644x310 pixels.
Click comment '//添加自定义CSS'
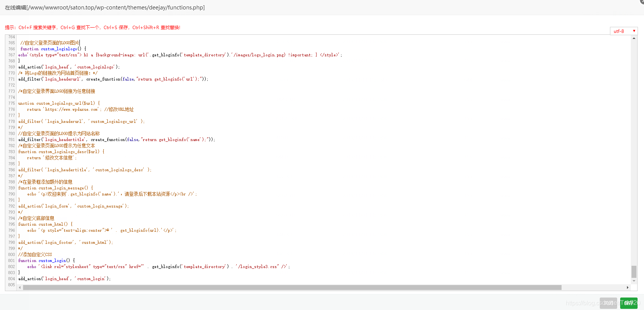(x=35, y=254)
